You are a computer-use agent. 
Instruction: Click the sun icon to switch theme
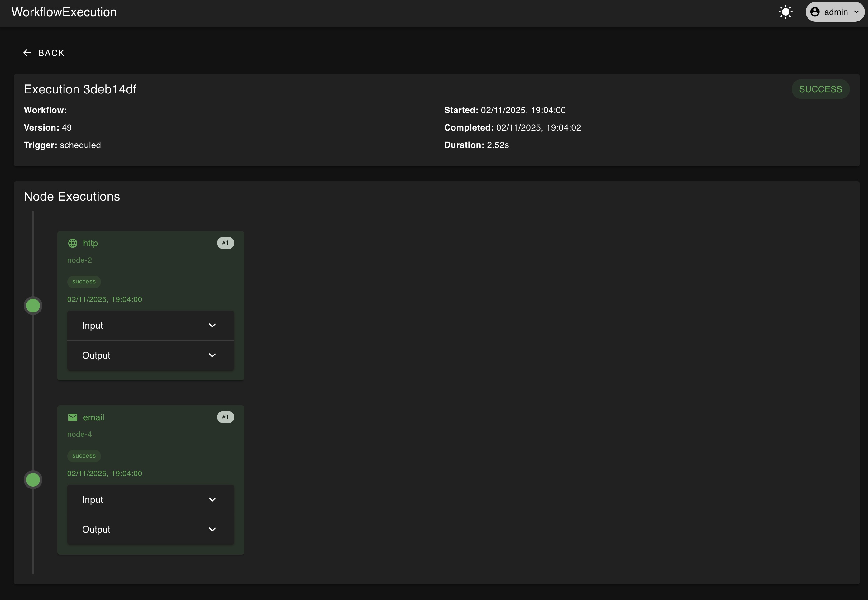[x=786, y=12]
